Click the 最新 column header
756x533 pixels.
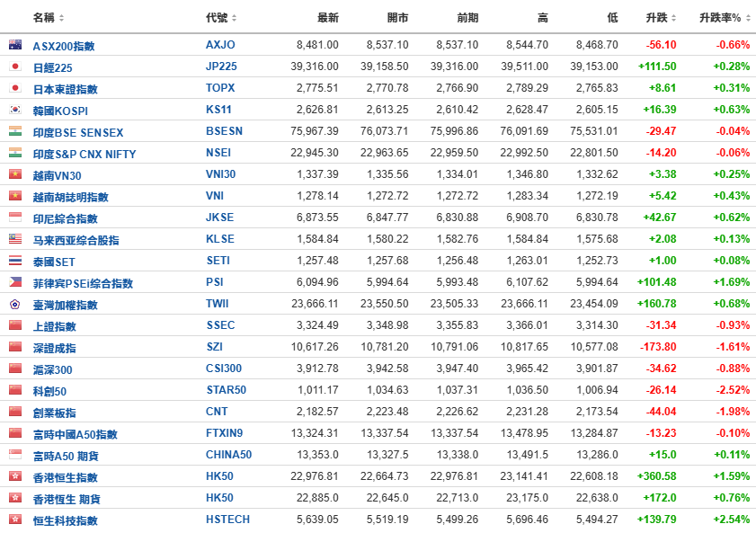pyautogui.click(x=328, y=18)
